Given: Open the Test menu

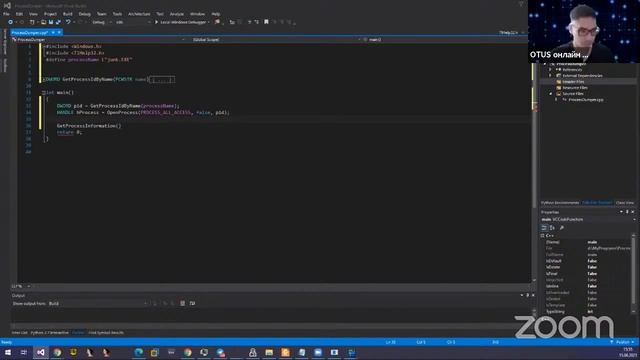Looking at the screenshot, I should coord(160,14).
